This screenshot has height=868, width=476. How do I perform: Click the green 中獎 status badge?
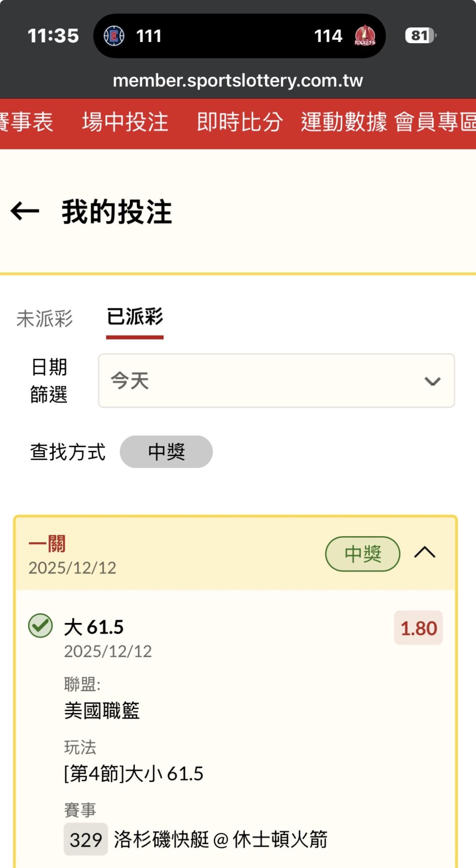pyautogui.click(x=362, y=554)
